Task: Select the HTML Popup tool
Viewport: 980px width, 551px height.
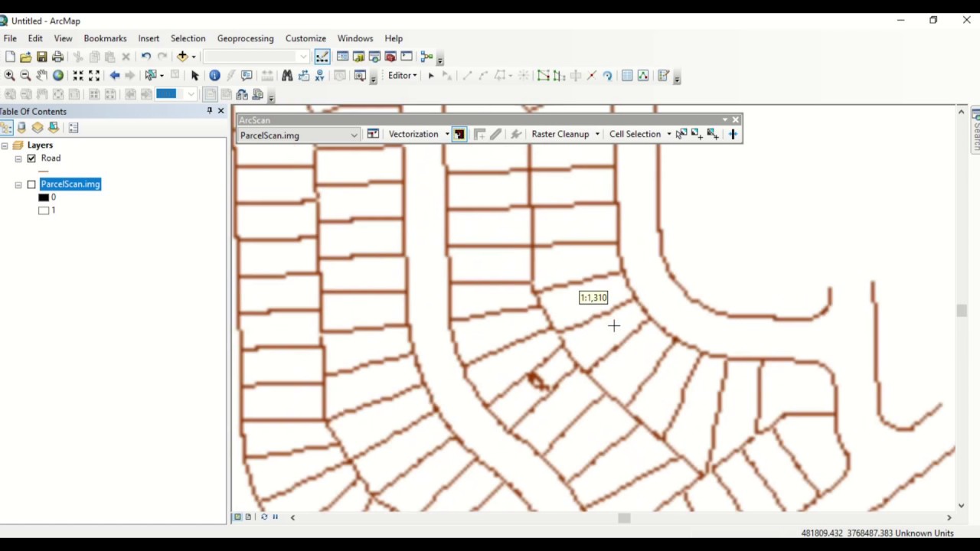Action: 247,75
